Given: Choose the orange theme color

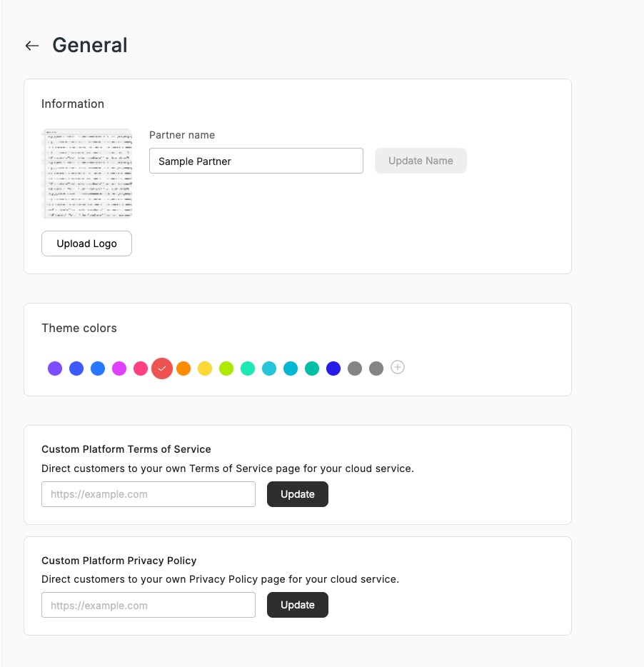Looking at the screenshot, I should tap(183, 368).
